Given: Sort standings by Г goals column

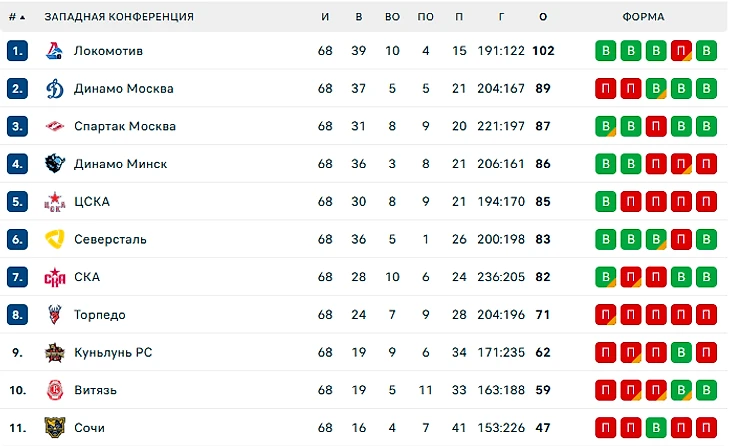Looking at the screenshot, I should coord(501,17).
